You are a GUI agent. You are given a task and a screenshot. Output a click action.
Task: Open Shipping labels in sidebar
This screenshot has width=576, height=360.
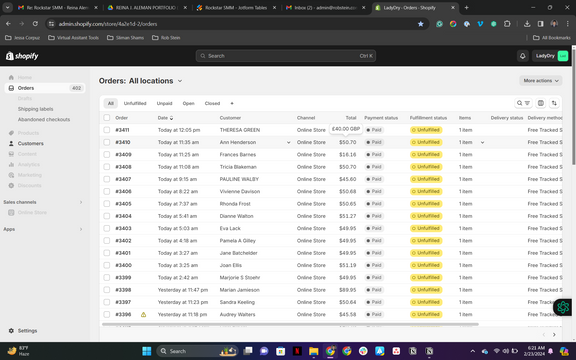[x=35, y=109]
